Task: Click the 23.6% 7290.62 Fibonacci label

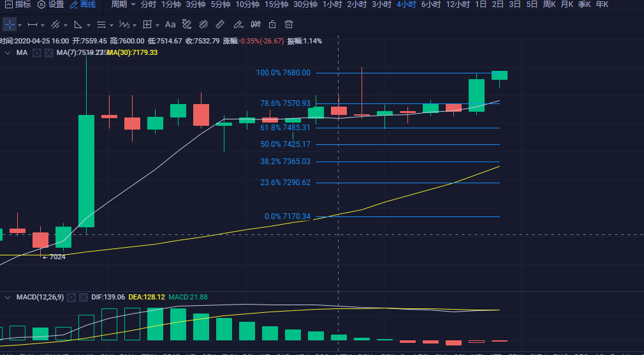Action: point(286,182)
